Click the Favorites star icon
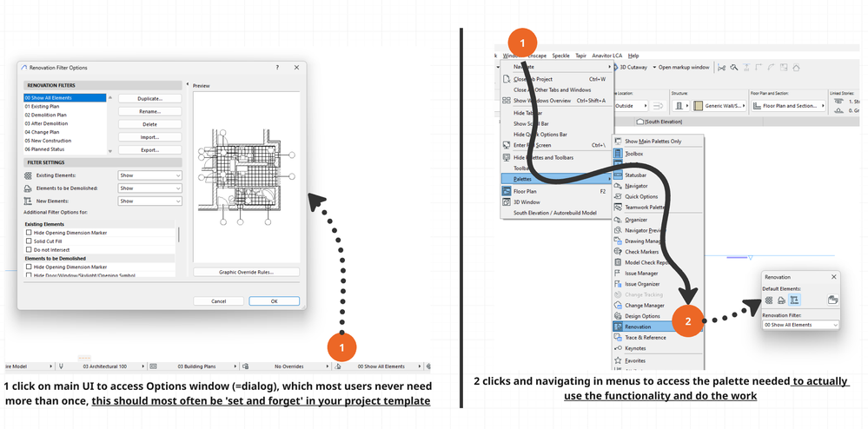Image resolution: width=868 pixels, height=429 pixels. [x=619, y=360]
